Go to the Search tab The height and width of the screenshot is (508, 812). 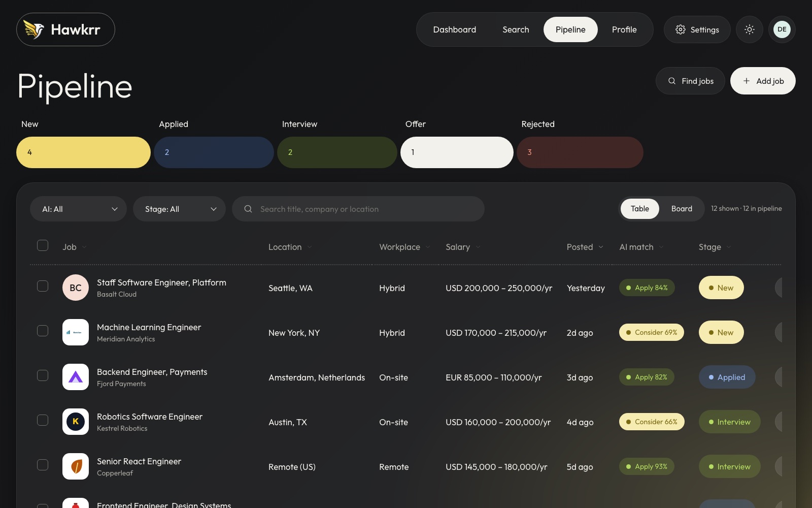[516, 29]
